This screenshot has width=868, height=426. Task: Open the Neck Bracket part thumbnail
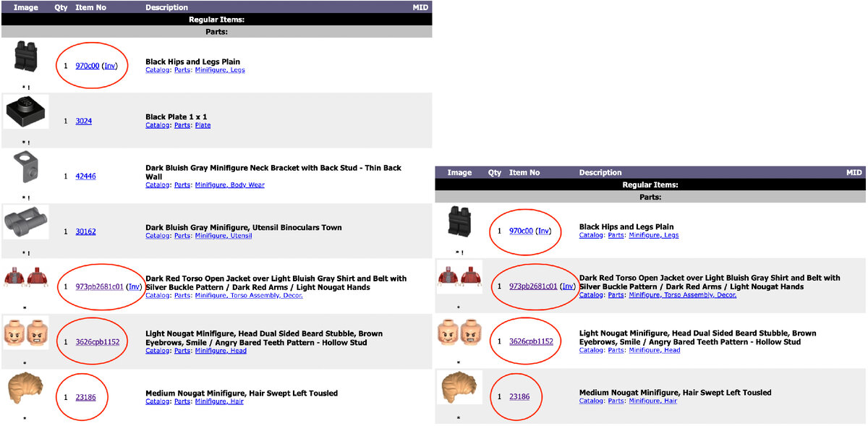[26, 168]
